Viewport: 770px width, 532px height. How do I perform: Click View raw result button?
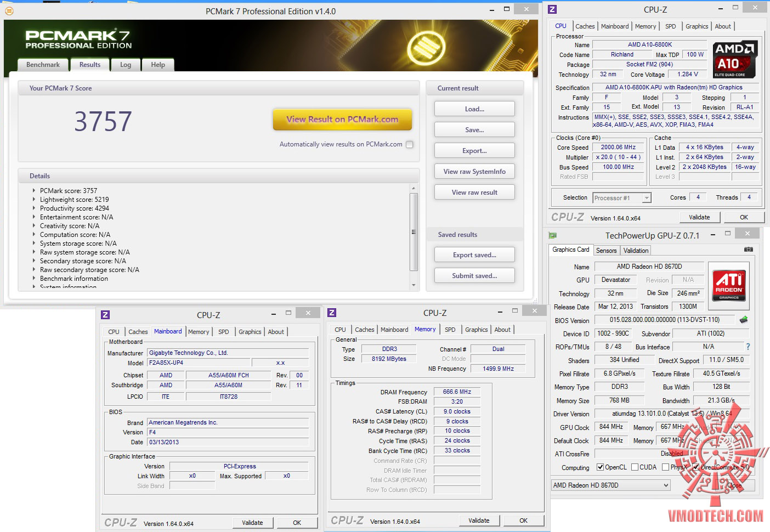[x=474, y=193]
